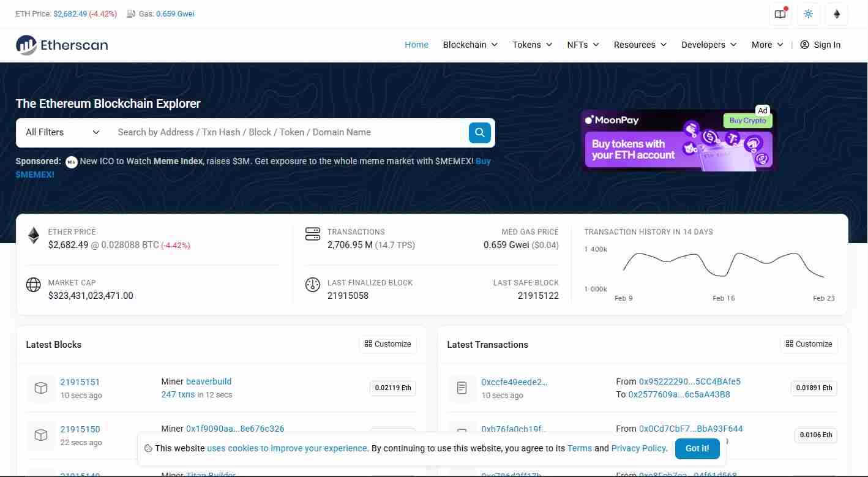Open block 21915151

pyautogui.click(x=80, y=382)
